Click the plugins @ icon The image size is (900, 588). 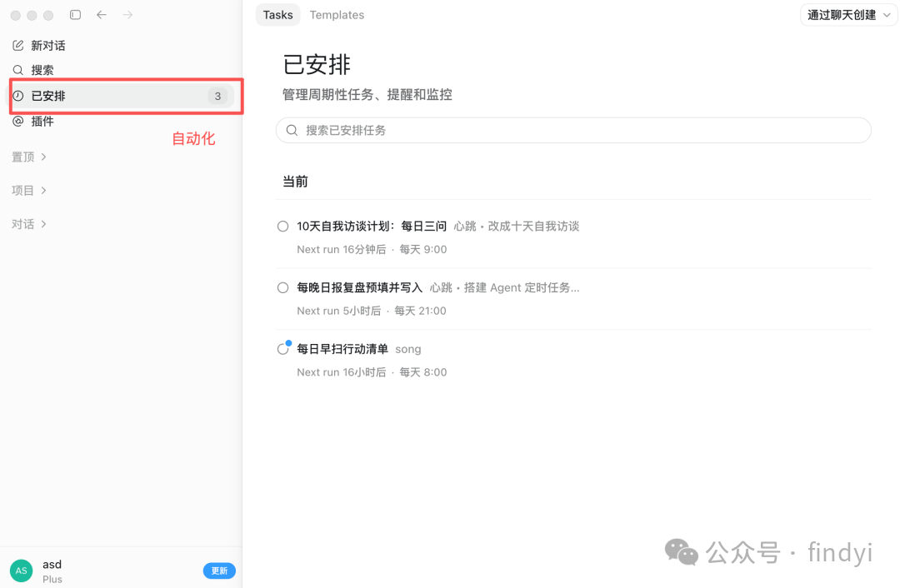17,121
